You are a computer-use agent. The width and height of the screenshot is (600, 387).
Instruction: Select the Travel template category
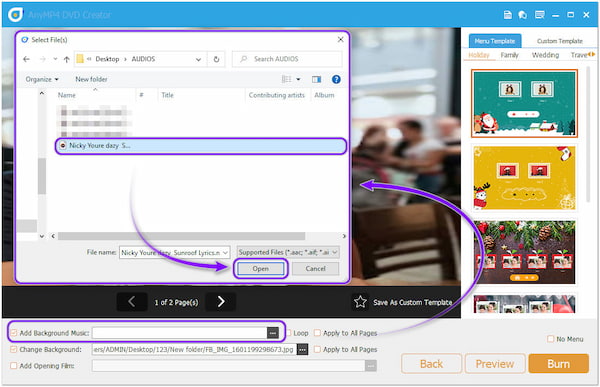(x=579, y=55)
